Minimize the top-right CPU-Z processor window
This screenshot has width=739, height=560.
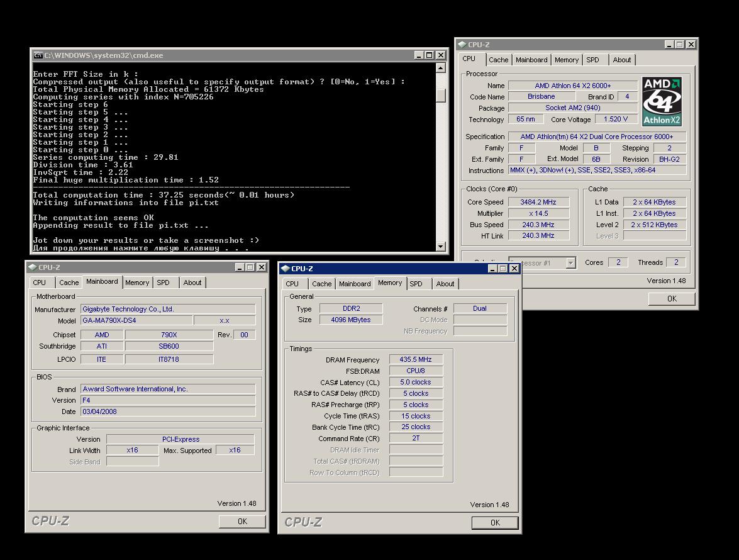pyautogui.click(x=669, y=44)
